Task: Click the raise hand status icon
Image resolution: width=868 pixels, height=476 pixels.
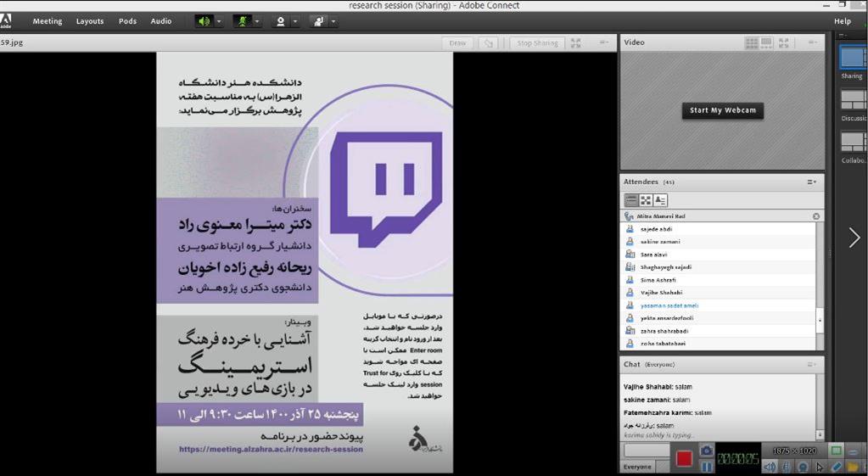Action: 319,21
